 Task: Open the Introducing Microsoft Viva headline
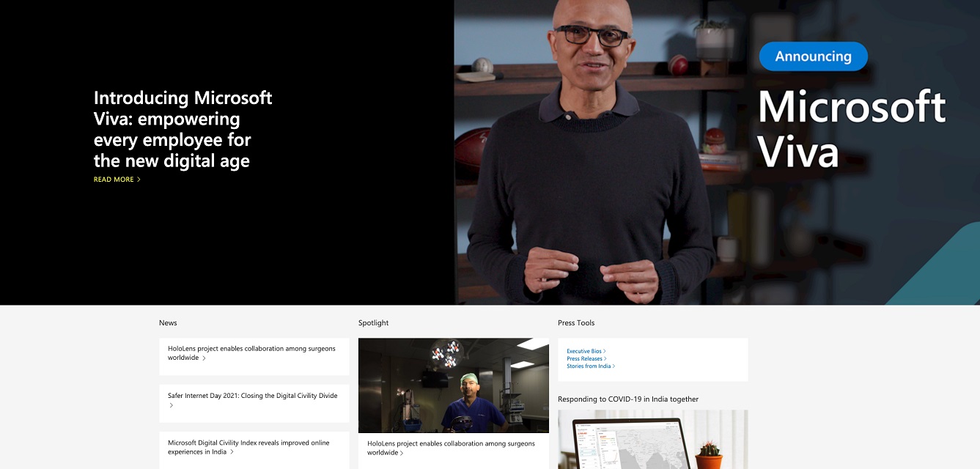pyautogui.click(x=183, y=129)
